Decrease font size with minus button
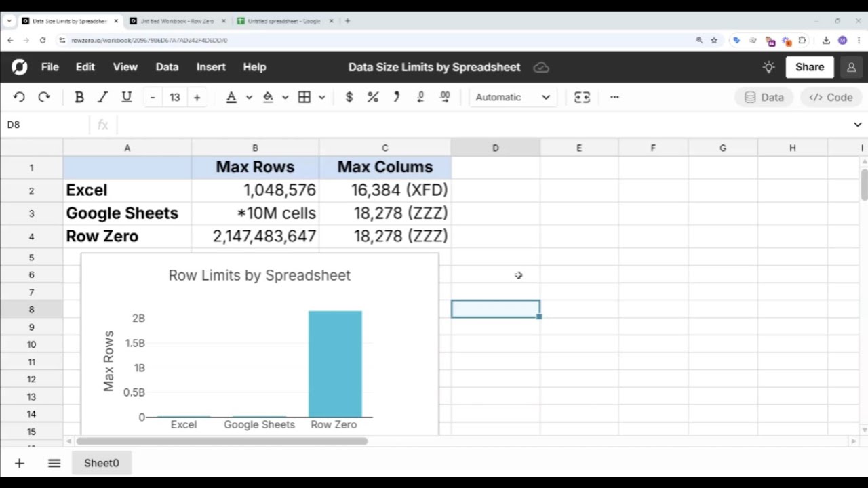 [153, 97]
